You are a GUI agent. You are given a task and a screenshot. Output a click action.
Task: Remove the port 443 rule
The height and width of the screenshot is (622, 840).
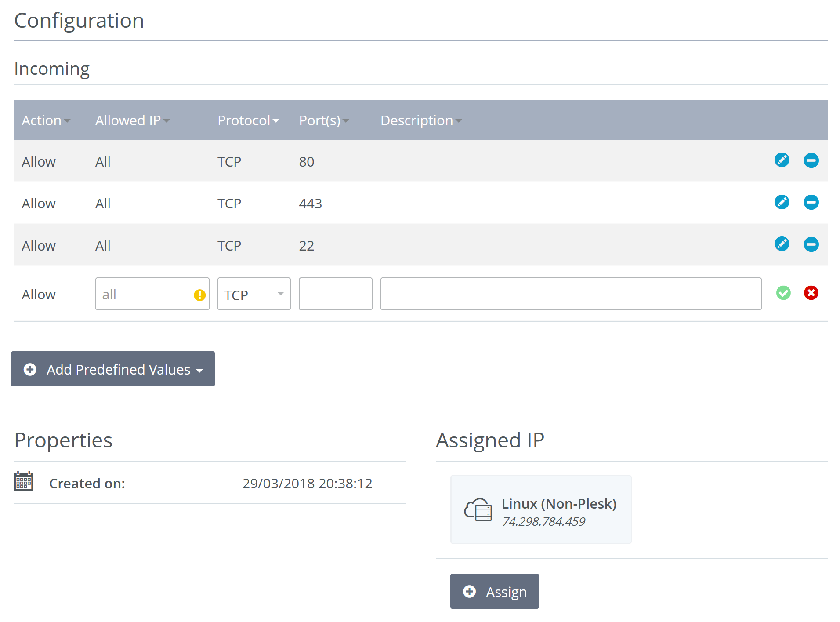(x=811, y=202)
